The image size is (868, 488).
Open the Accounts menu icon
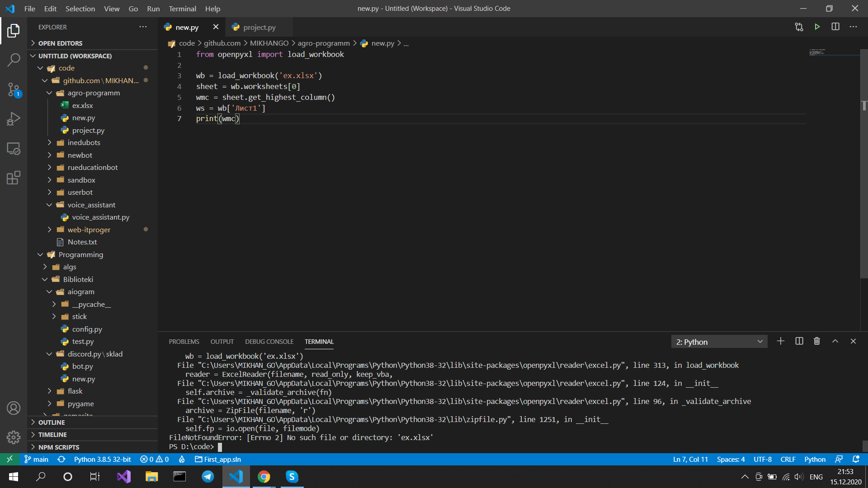point(14,408)
